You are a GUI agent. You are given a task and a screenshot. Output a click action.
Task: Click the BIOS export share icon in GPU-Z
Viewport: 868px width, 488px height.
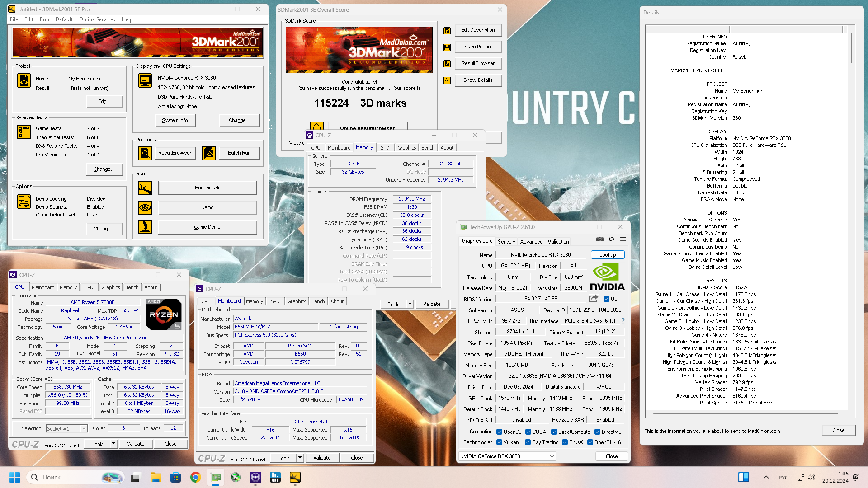click(594, 299)
